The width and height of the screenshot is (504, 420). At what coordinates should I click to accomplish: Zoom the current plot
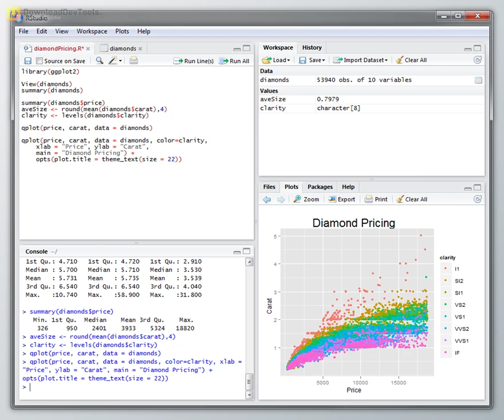306,199
